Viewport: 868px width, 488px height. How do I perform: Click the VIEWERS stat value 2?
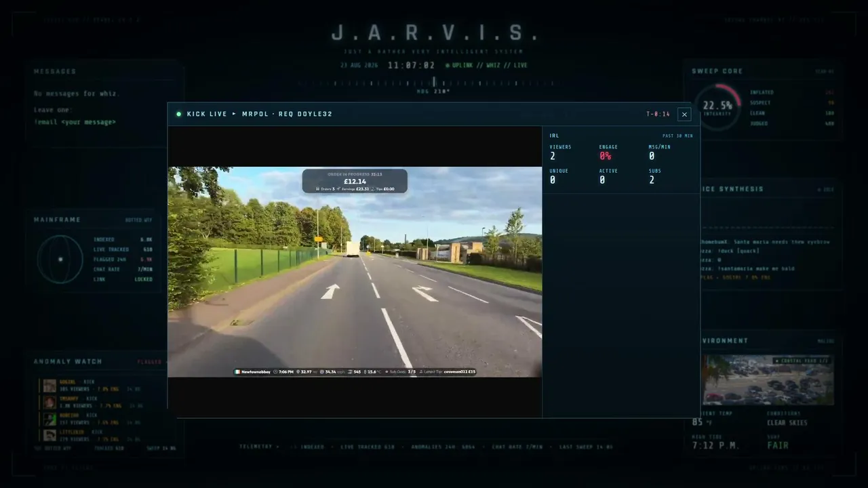tap(553, 156)
